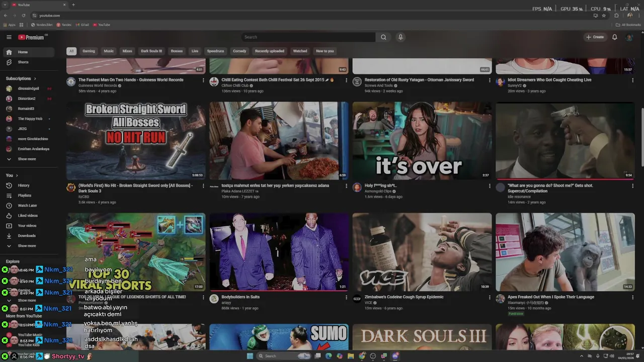The height and width of the screenshot is (362, 644).
Task: Click VICE channel avatar
Action: point(357,299)
